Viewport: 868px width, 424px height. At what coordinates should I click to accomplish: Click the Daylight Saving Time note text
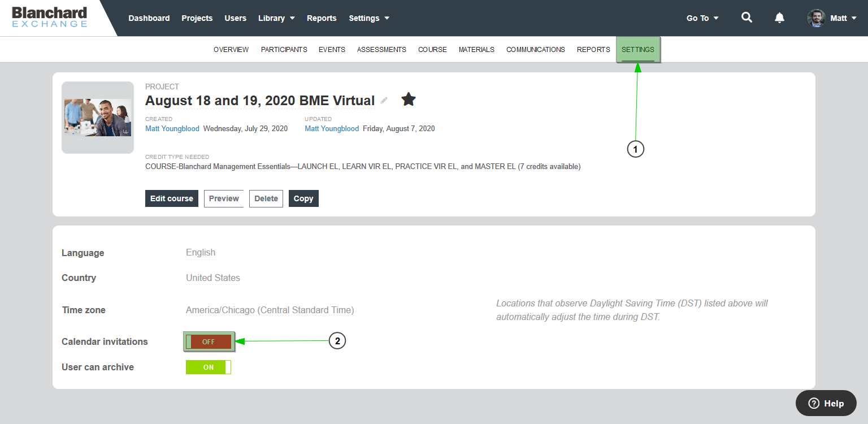pos(632,310)
